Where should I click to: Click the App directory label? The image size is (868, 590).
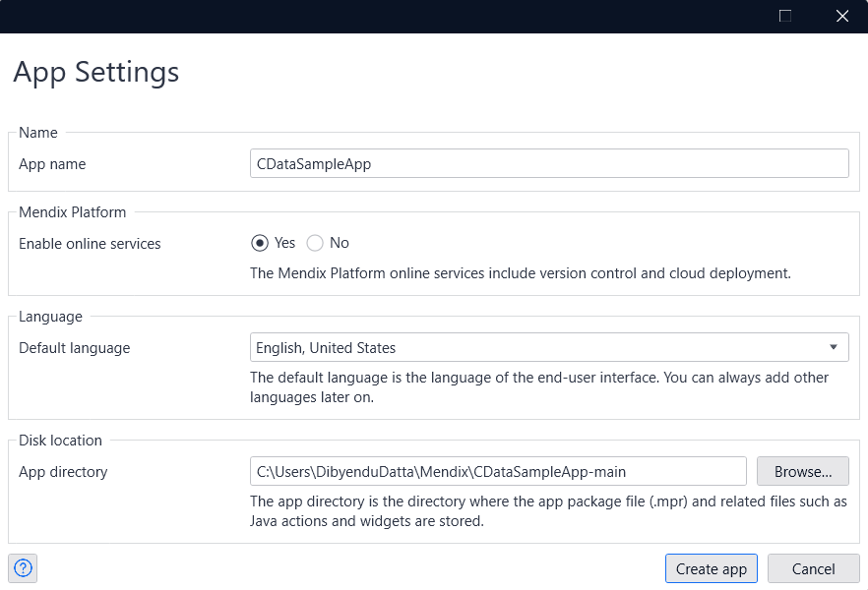coord(63,472)
